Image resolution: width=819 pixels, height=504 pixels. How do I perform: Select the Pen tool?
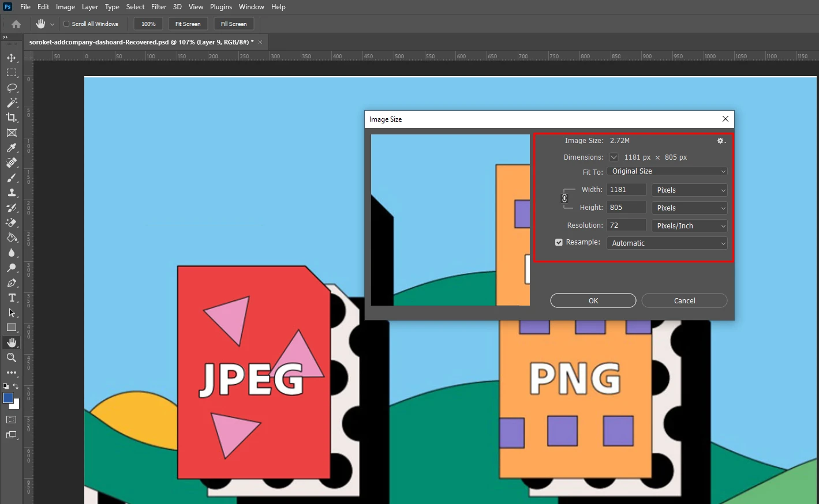click(x=12, y=283)
